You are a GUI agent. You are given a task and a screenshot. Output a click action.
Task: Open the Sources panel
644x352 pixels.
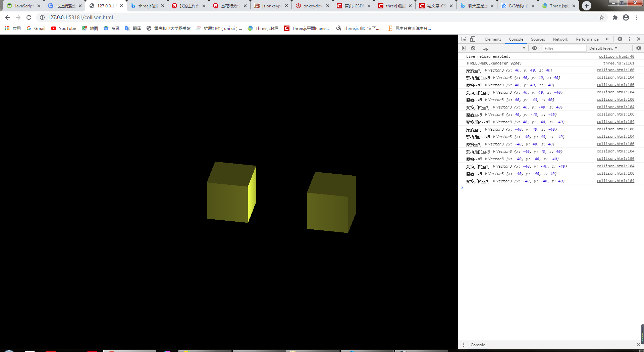(538, 39)
